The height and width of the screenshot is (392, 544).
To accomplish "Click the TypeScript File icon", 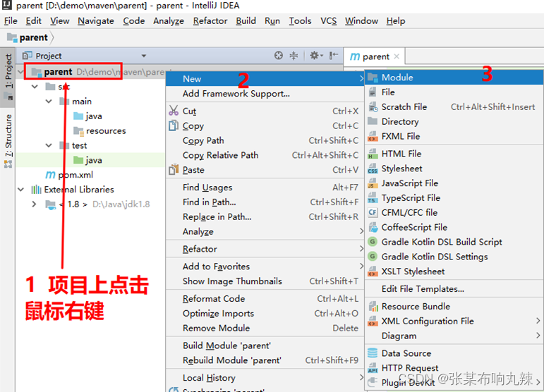I will (373, 198).
